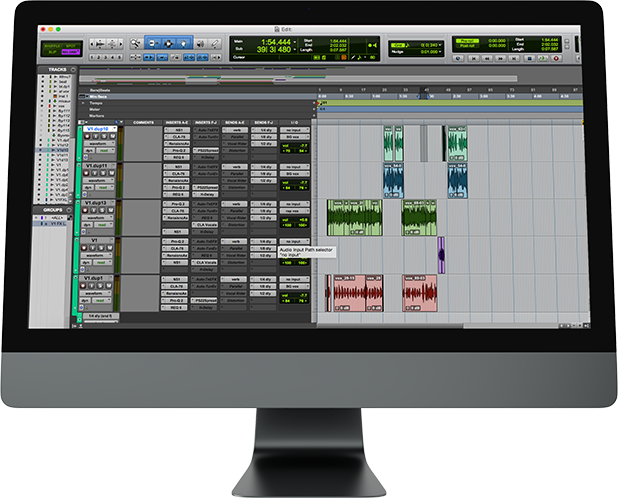Solo track V1.dup13
The image size is (618, 498).
pyautogui.click(x=102, y=210)
